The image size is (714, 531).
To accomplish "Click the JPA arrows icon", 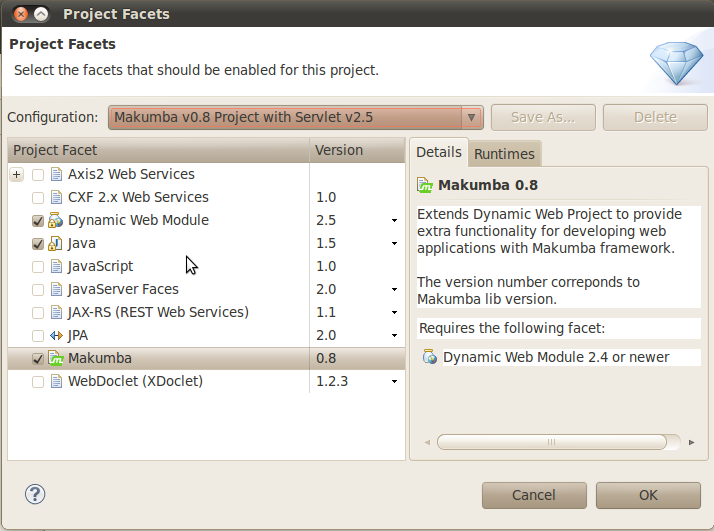I will tap(56, 336).
